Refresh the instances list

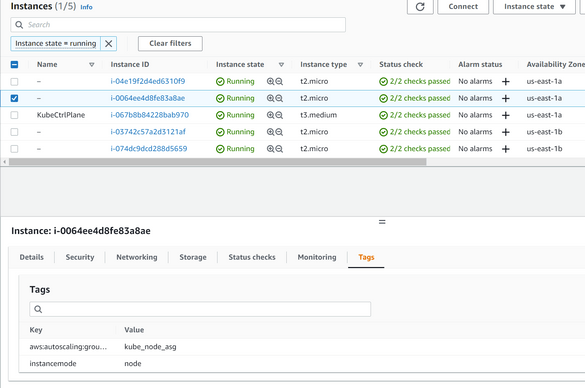pos(420,7)
